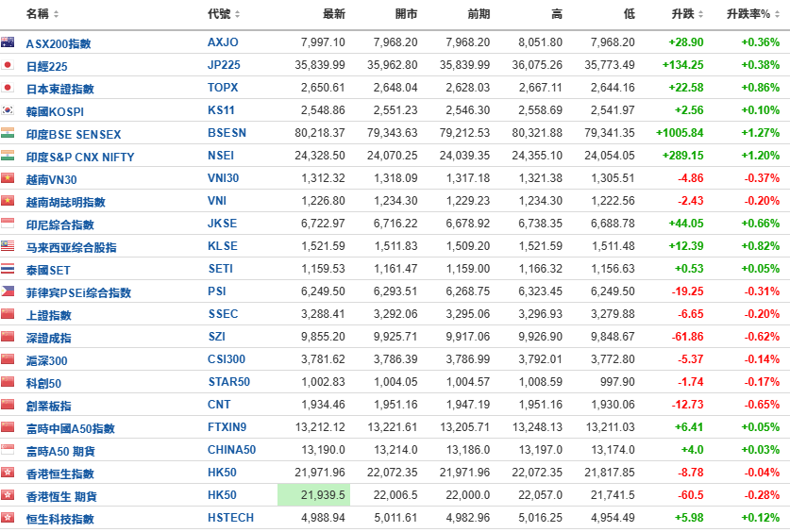Click the CHINA50 ticker code

tap(232, 450)
